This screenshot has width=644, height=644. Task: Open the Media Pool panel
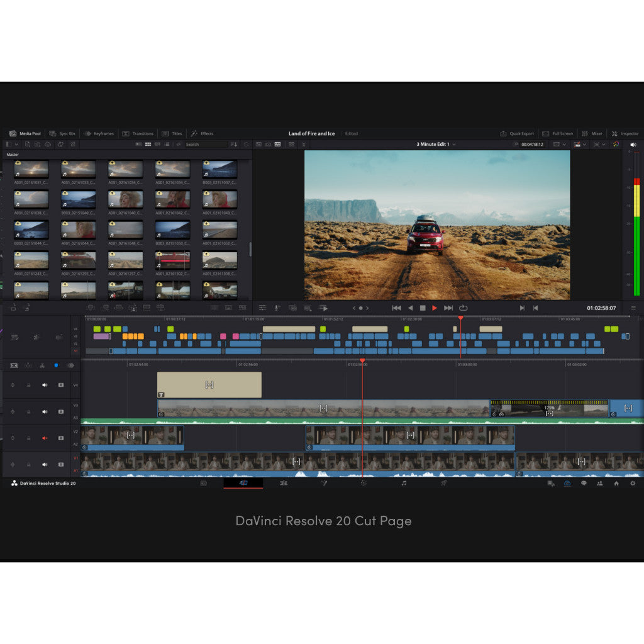pyautogui.click(x=25, y=133)
